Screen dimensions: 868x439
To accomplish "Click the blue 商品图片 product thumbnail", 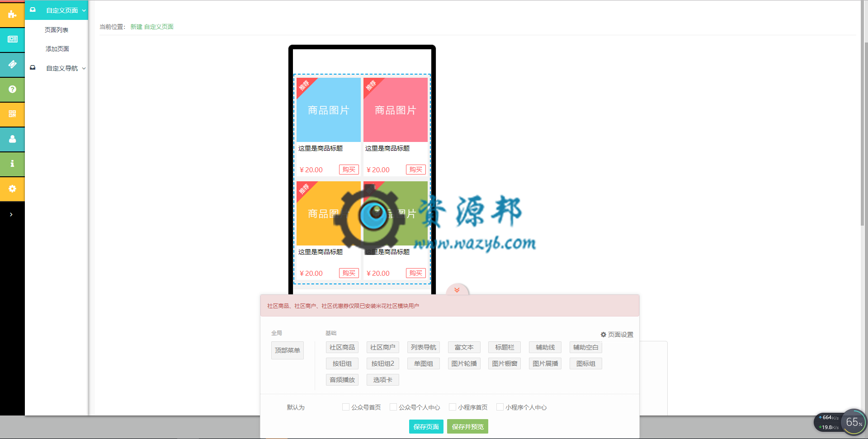I will [329, 110].
